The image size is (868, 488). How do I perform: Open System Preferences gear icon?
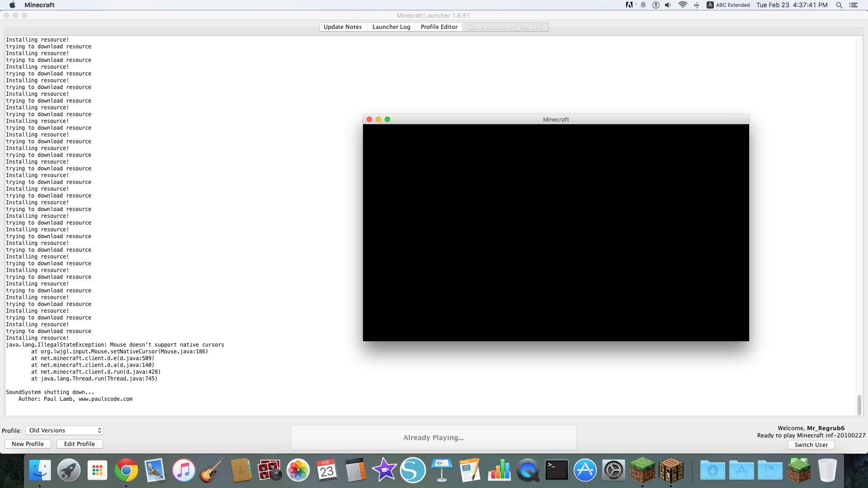click(613, 470)
